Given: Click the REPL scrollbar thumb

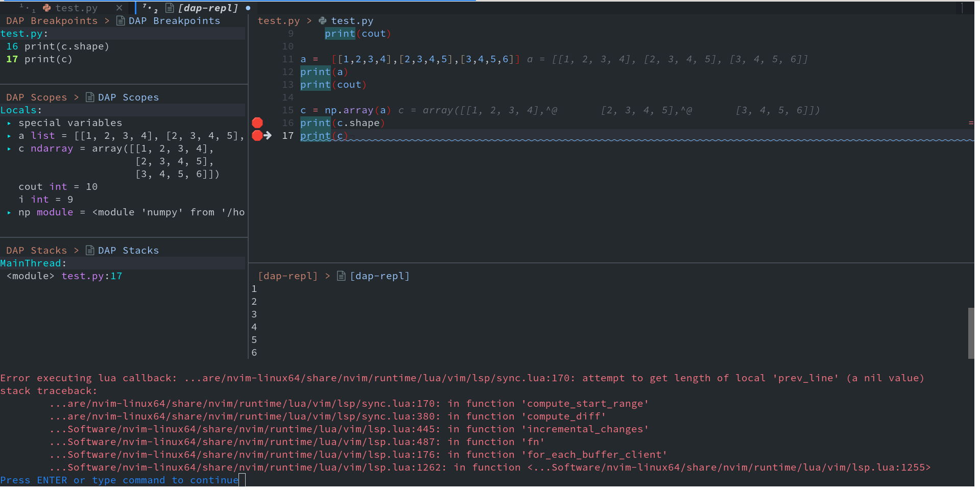Looking at the screenshot, I should point(971,333).
